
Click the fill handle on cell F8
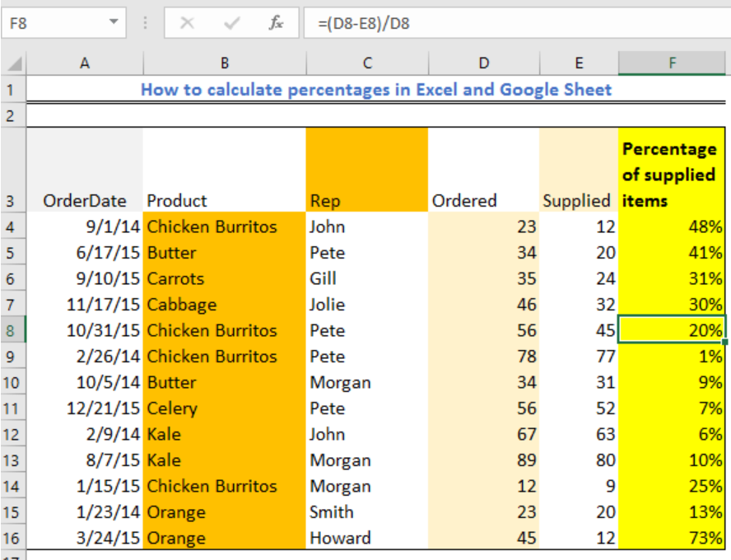[724, 343]
